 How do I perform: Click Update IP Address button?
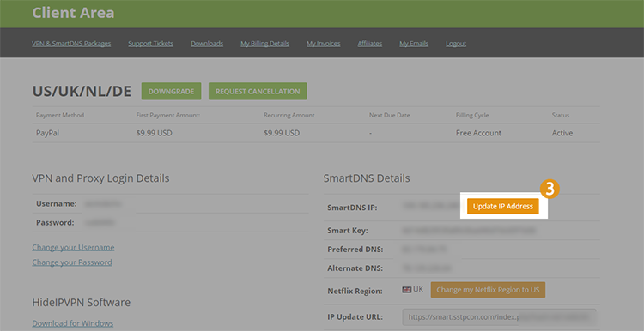(x=502, y=207)
